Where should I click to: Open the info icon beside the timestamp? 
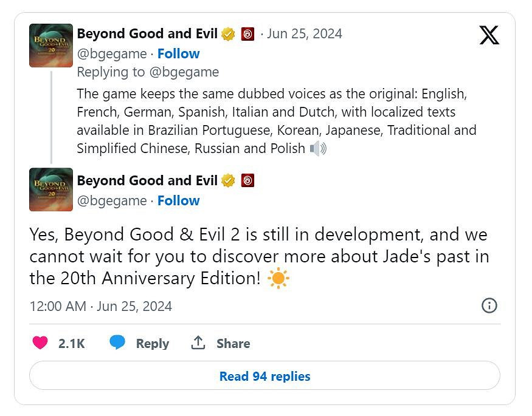tap(489, 305)
